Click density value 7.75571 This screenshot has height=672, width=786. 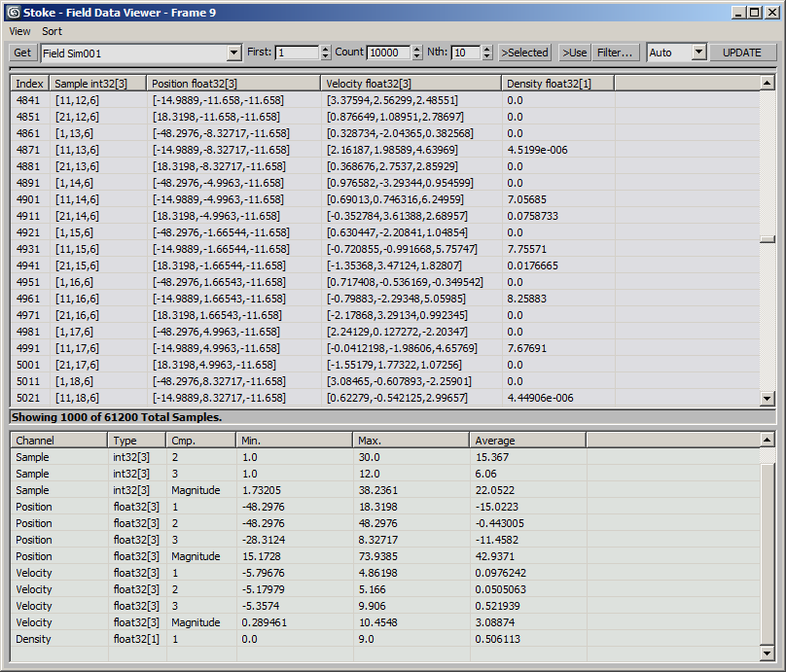point(526,249)
